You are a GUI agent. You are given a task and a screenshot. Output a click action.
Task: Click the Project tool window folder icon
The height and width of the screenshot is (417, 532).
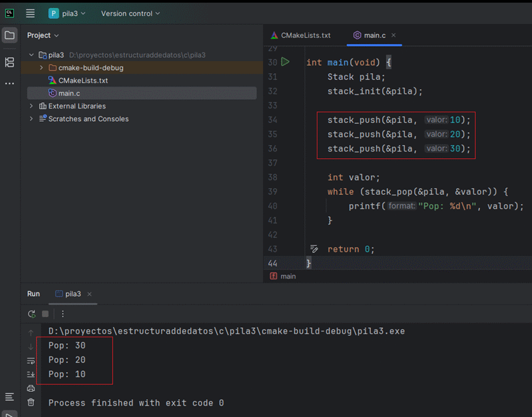pos(9,35)
